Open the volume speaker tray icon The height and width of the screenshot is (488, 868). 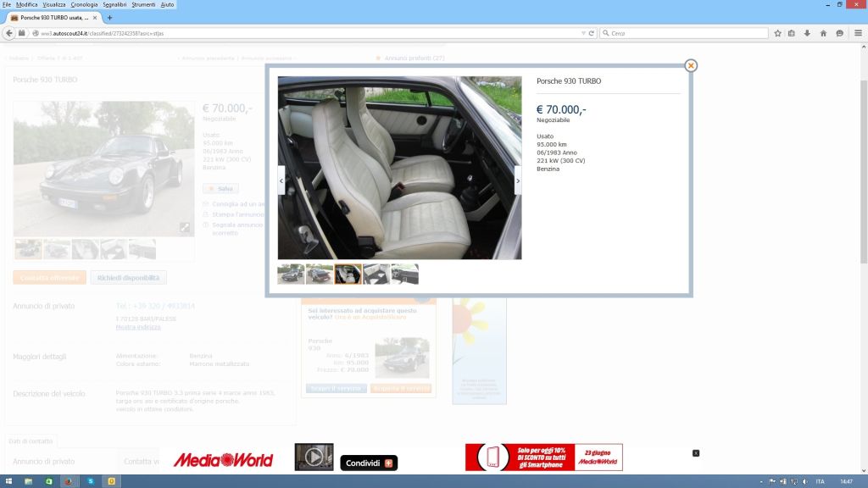(x=805, y=482)
